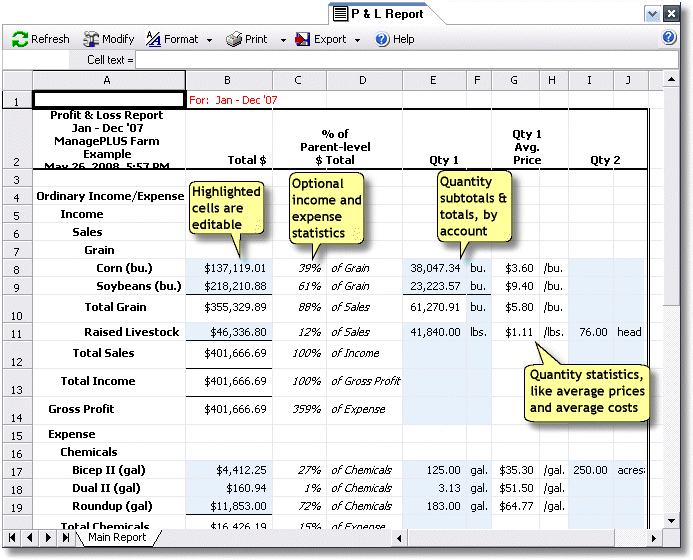693x560 pixels.
Task: Click the Cell text input field
Action: click(x=400, y=60)
